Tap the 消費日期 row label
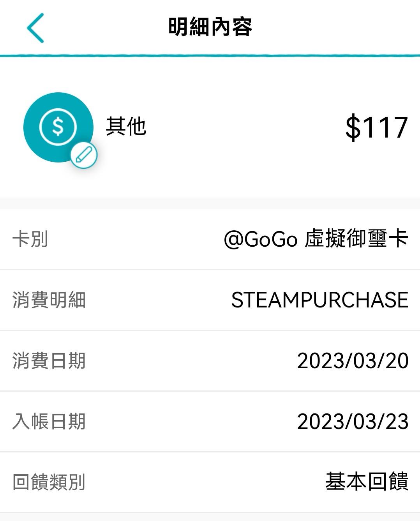This screenshot has height=521, width=420. 49,361
